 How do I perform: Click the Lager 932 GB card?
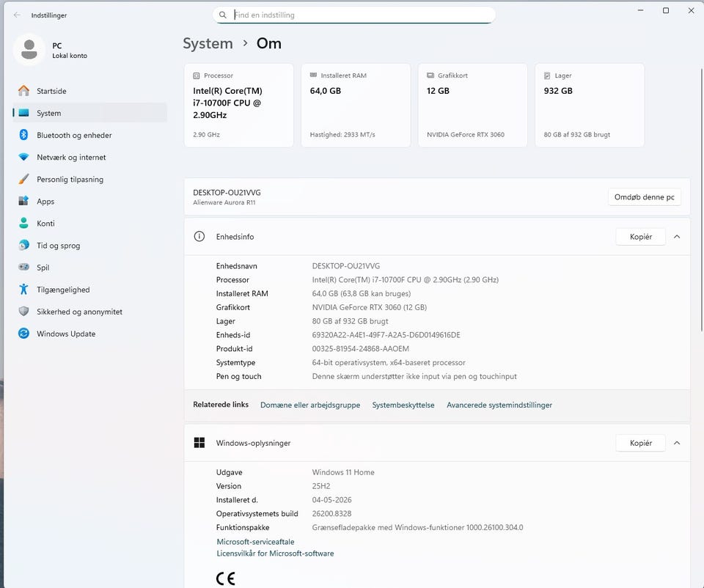click(590, 105)
